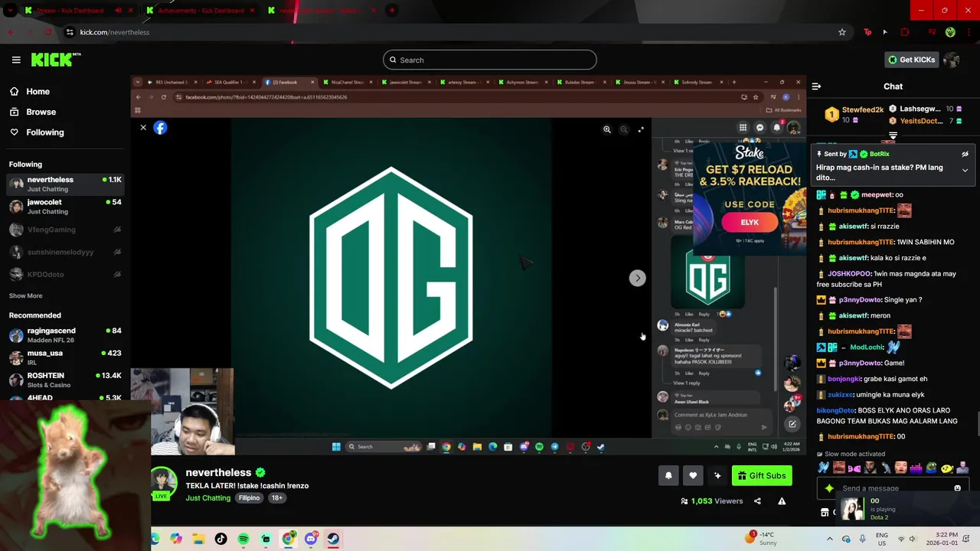Collapse the chat panel with arrow icon
This screenshot has width=980, height=551.
(x=816, y=86)
